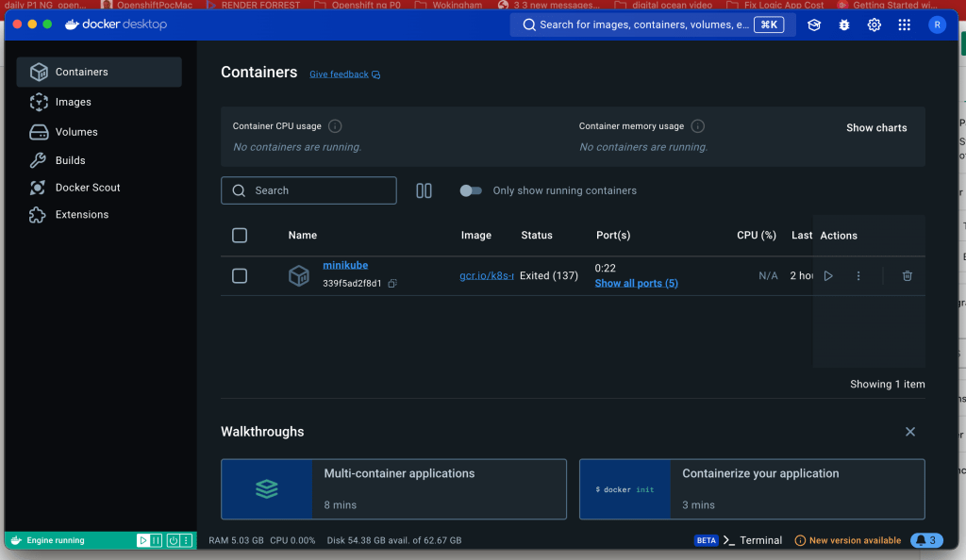Open the Containers section in sidebar
This screenshot has height=560, width=966.
click(99, 72)
